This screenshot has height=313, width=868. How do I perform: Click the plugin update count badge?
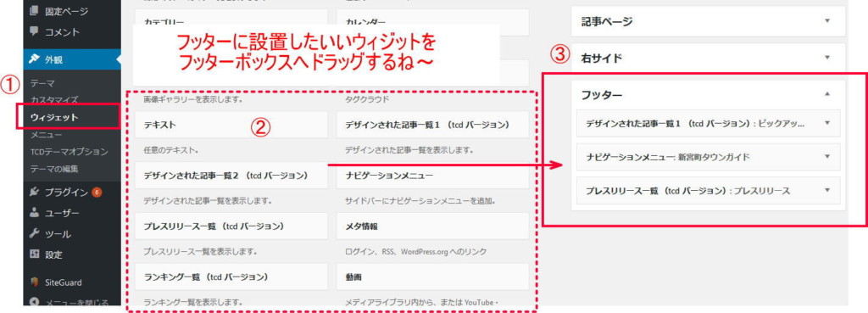pos(97,193)
